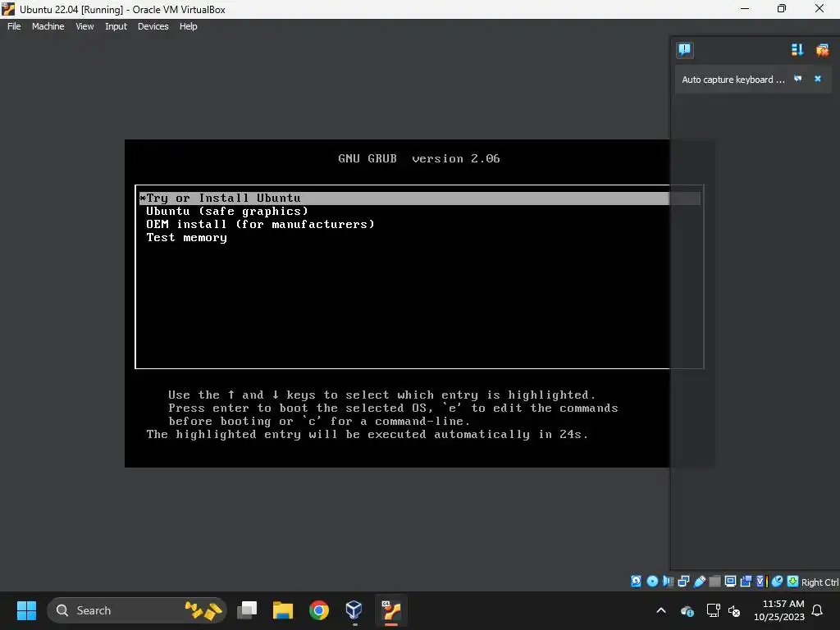
Task: Open the Windows notifications bell
Action: click(818, 610)
